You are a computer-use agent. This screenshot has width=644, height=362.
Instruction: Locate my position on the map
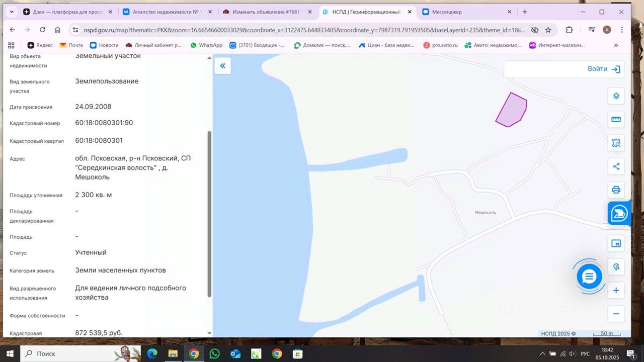pos(616,267)
